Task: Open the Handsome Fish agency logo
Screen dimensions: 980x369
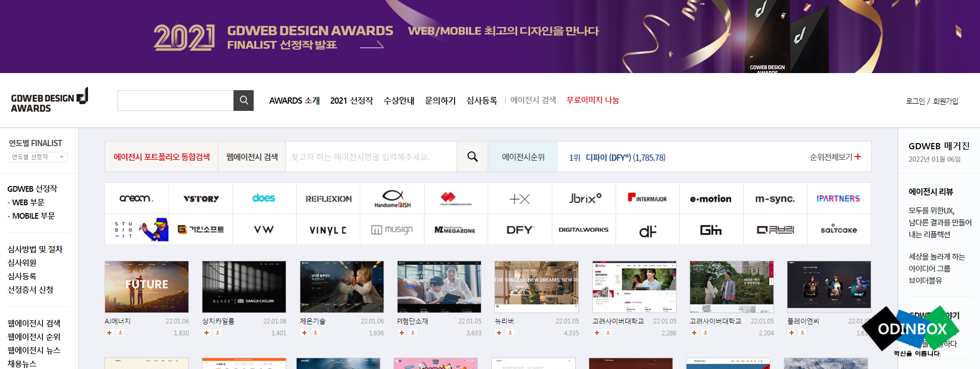Action: pyautogui.click(x=392, y=198)
